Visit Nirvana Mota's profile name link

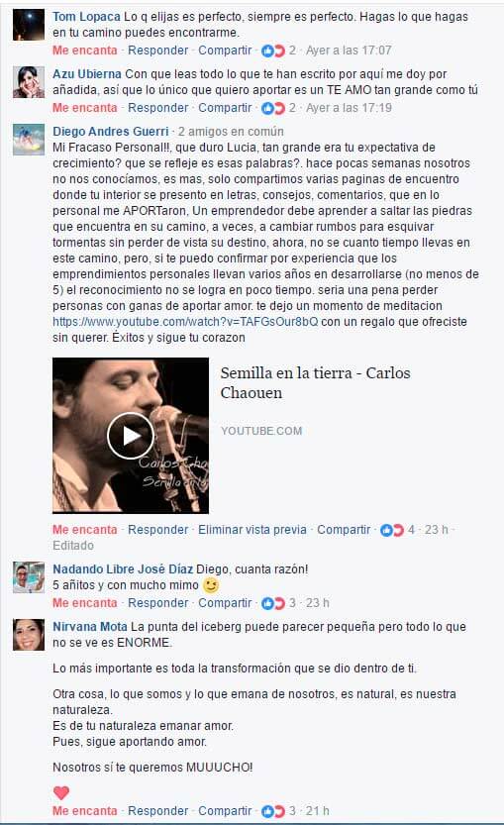coord(90,627)
